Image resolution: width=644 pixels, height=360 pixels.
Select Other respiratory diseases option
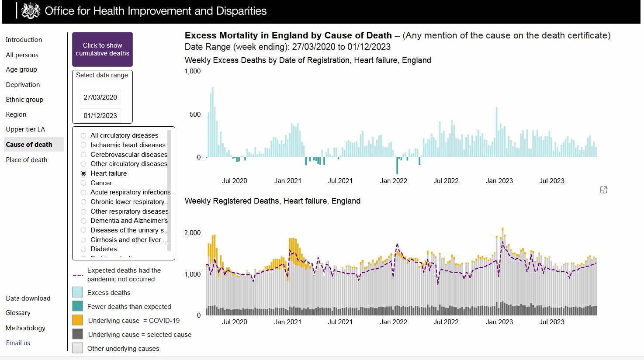[83, 211]
